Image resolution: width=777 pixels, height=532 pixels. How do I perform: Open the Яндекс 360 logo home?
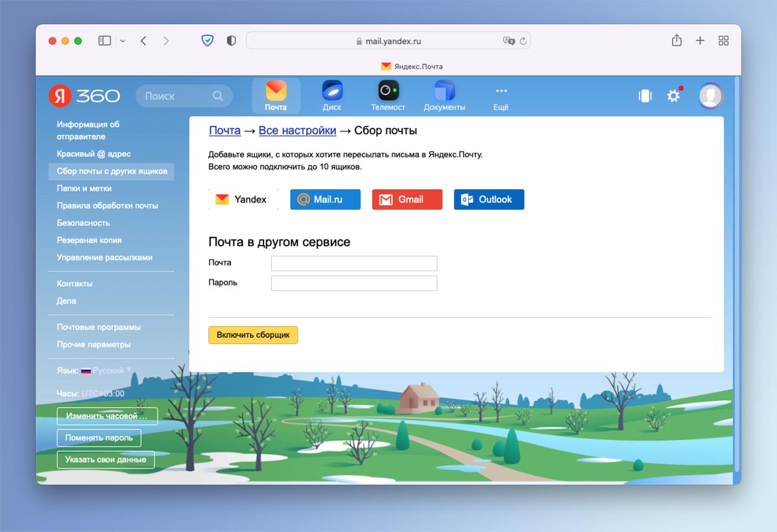coord(84,96)
